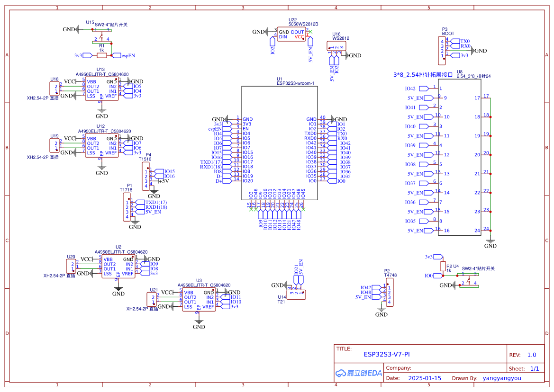Select the date 2025-01-15
The image size is (554, 392).
[425, 378]
